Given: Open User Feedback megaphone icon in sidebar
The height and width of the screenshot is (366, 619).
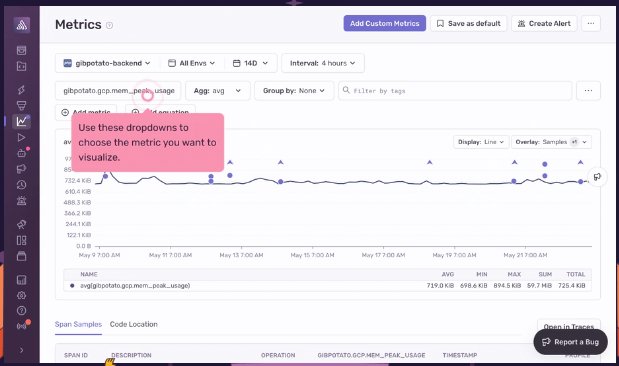Looking at the screenshot, I should tap(21, 169).
